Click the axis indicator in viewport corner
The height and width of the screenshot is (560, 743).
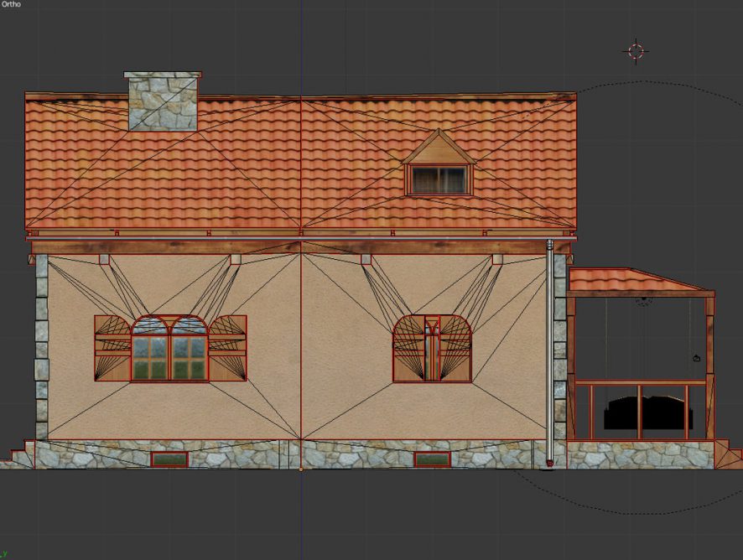coord(3,554)
